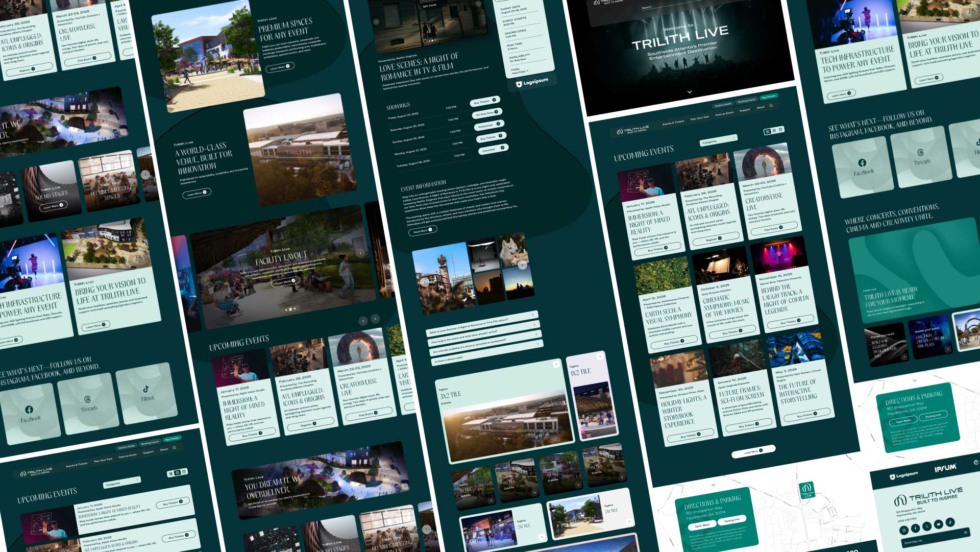Switch to list view in the events page below the hero
Image resolution: width=980 pixels, height=552 pixels.
[x=774, y=131]
